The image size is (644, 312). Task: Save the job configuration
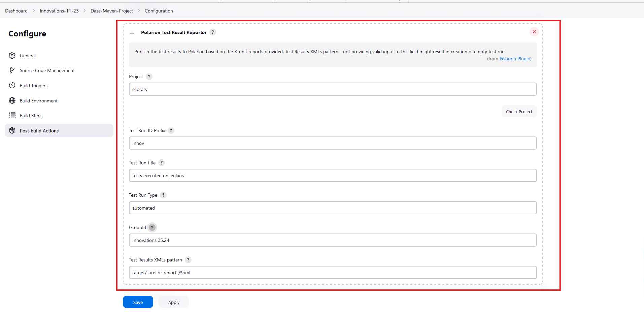pyautogui.click(x=138, y=302)
